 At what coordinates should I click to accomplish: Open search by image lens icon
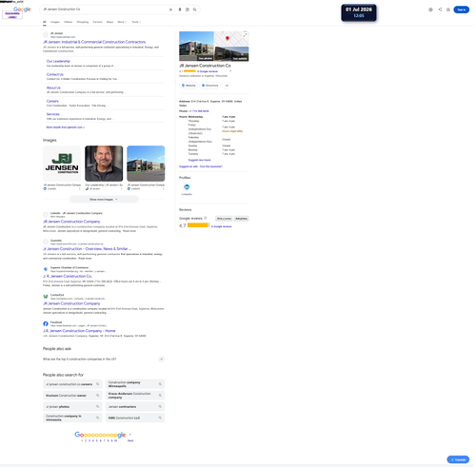[188, 10]
